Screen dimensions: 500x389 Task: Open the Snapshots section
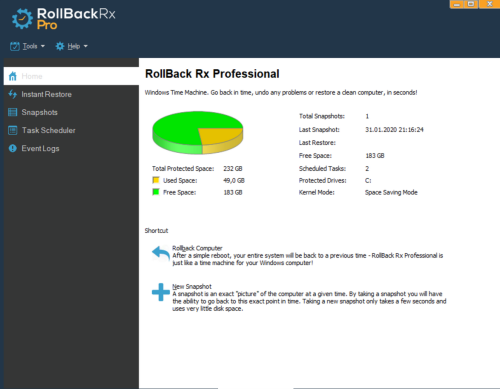pyautogui.click(x=39, y=112)
